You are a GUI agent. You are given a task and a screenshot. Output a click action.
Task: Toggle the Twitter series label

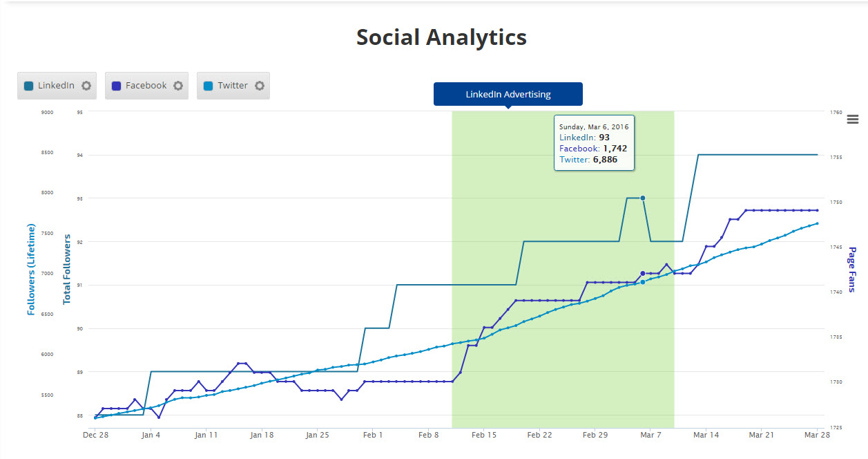(233, 86)
